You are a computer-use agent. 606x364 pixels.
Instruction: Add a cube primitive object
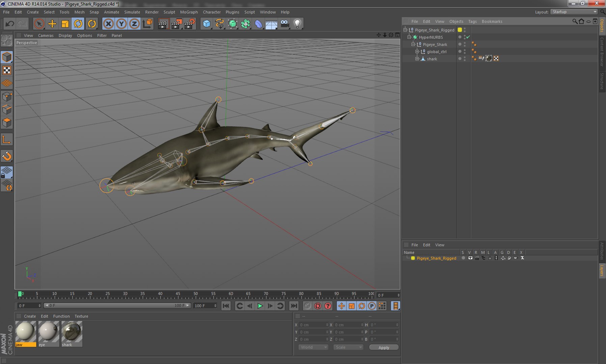pyautogui.click(x=206, y=24)
